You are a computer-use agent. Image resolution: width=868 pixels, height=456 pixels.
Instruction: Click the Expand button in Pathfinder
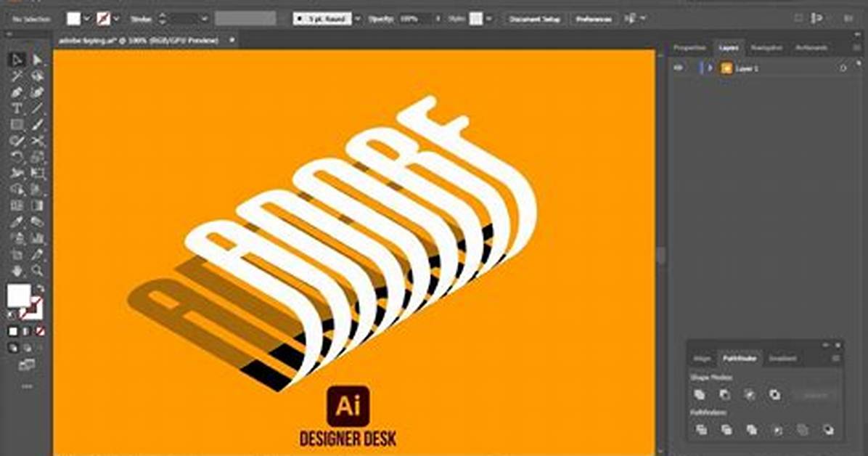click(815, 395)
